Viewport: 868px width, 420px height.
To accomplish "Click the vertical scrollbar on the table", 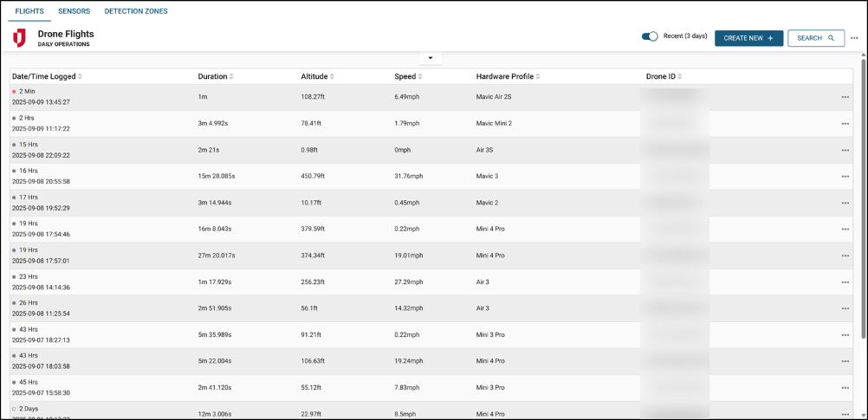I will tap(862, 199).
